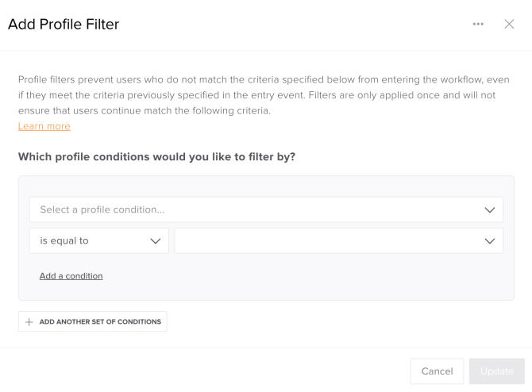Follow the 'Learn more' link

(x=44, y=127)
